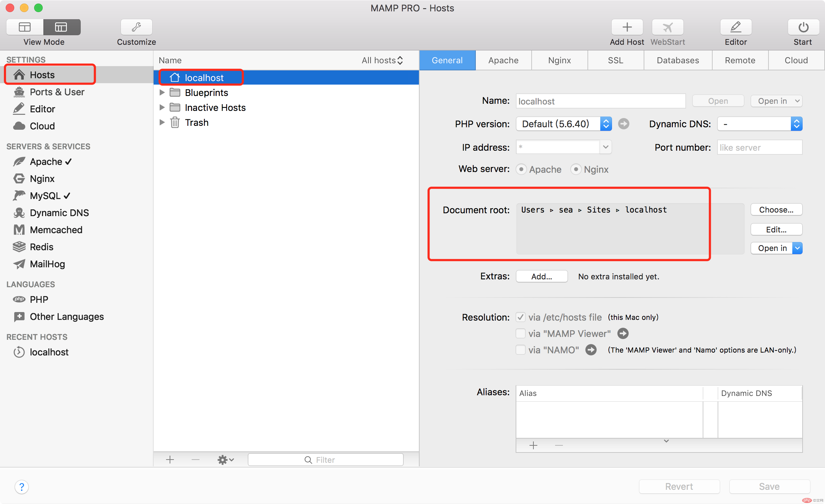Click the host Name text field
Viewport: 825px width, 504px height.
pos(601,101)
